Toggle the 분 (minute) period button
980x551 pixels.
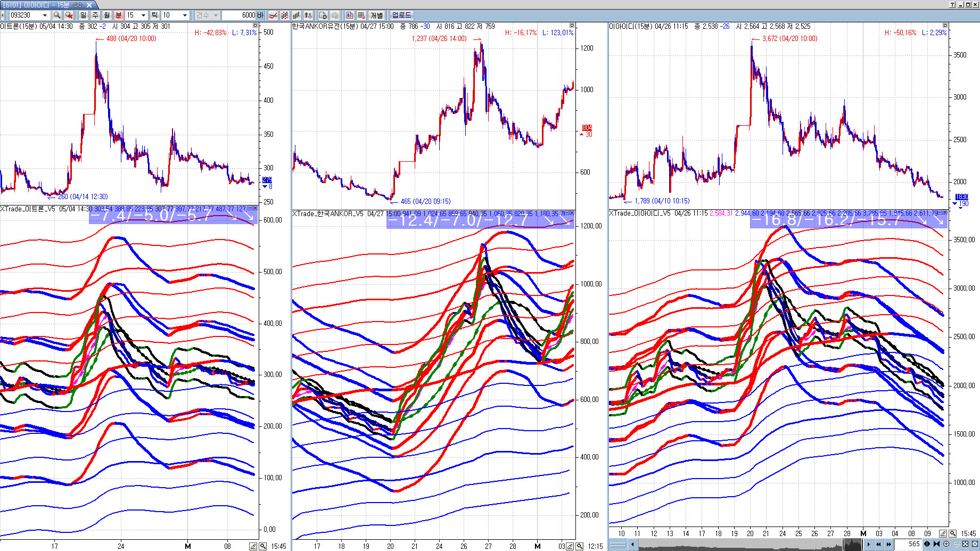119,15
